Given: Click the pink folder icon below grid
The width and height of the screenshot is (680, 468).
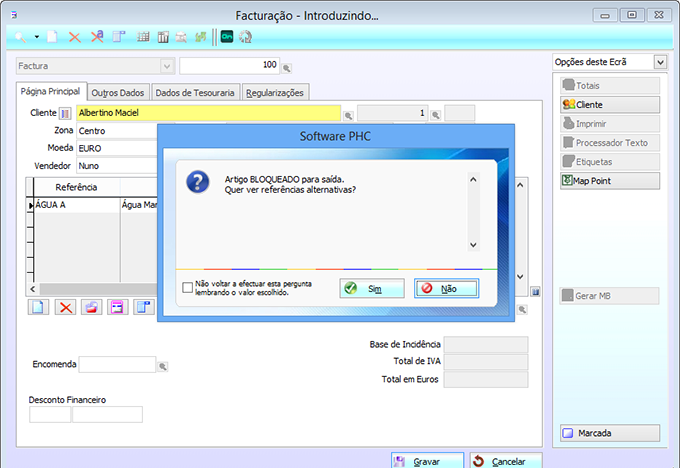Looking at the screenshot, I should (92, 307).
